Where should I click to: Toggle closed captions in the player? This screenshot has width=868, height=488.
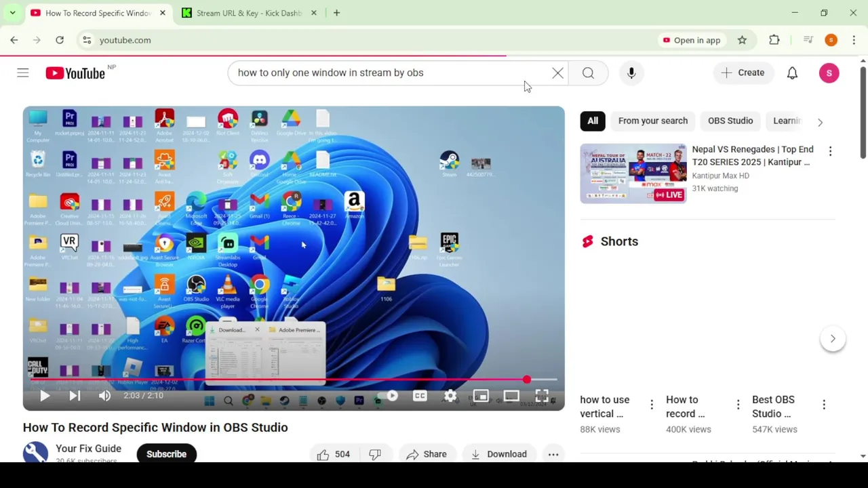point(420,396)
